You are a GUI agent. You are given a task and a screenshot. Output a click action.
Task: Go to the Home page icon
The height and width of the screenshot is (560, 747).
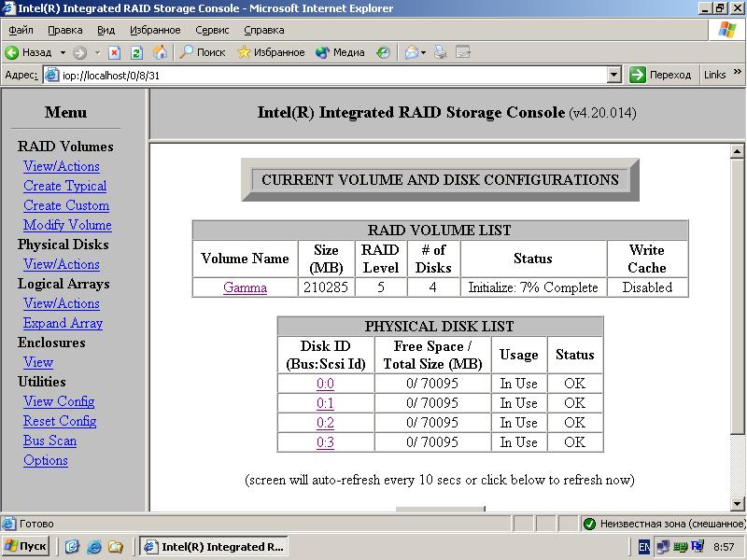(x=160, y=52)
